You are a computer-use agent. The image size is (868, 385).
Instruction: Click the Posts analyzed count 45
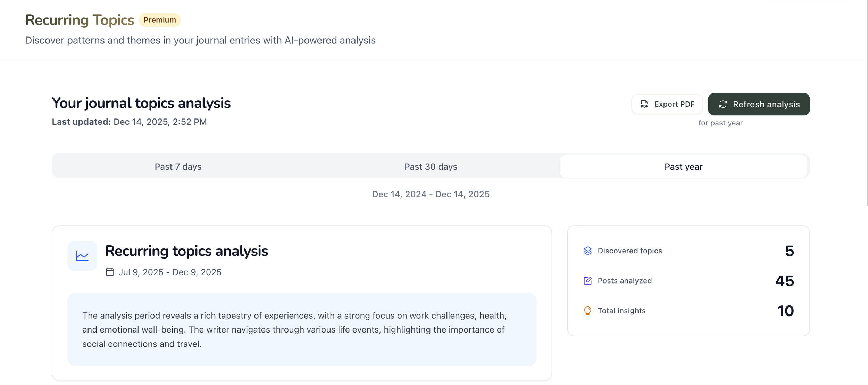point(784,281)
